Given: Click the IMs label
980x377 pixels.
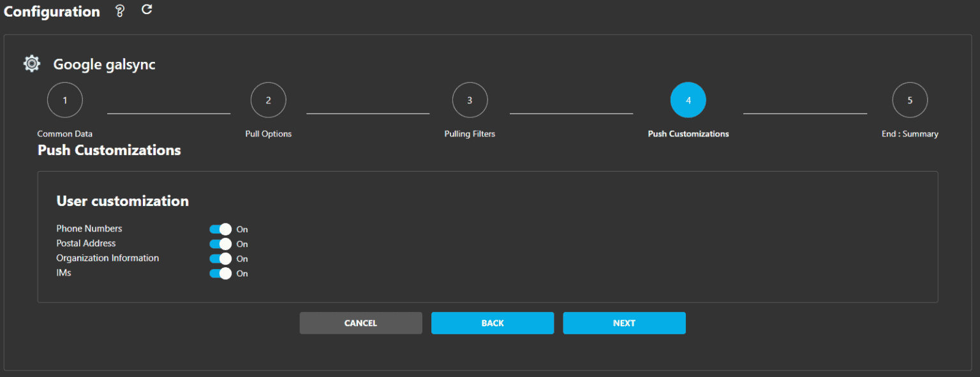Looking at the screenshot, I should click(x=64, y=272).
